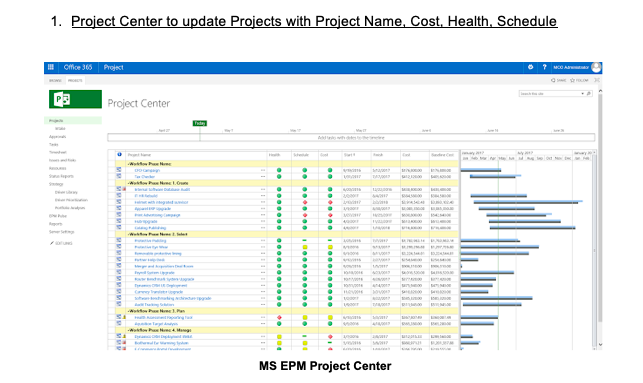Collapse the Workflow Phase Name: 2. Select group
The image size is (643, 383).
click(128, 235)
